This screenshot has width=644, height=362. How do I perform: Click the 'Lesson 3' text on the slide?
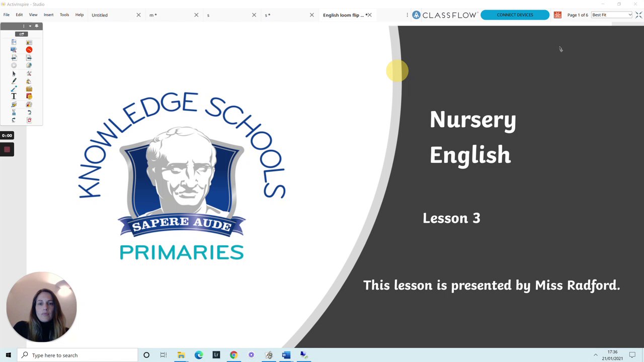click(x=451, y=218)
